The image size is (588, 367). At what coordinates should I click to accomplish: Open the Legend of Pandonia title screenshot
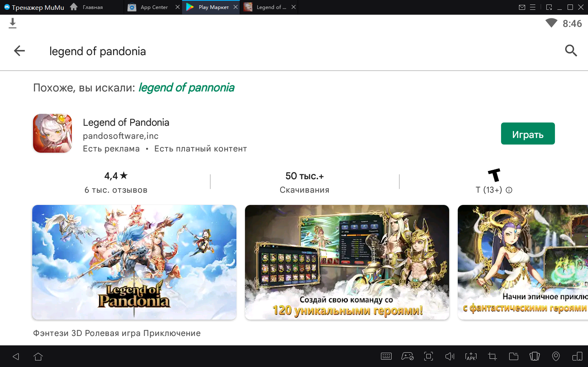134,262
